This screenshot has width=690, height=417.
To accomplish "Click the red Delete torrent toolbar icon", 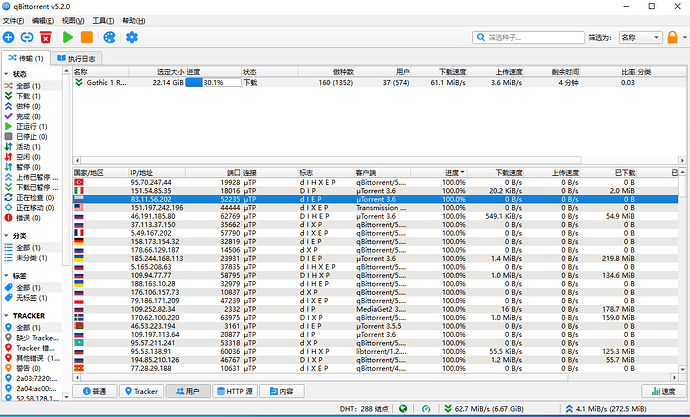I will coord(45,37).
